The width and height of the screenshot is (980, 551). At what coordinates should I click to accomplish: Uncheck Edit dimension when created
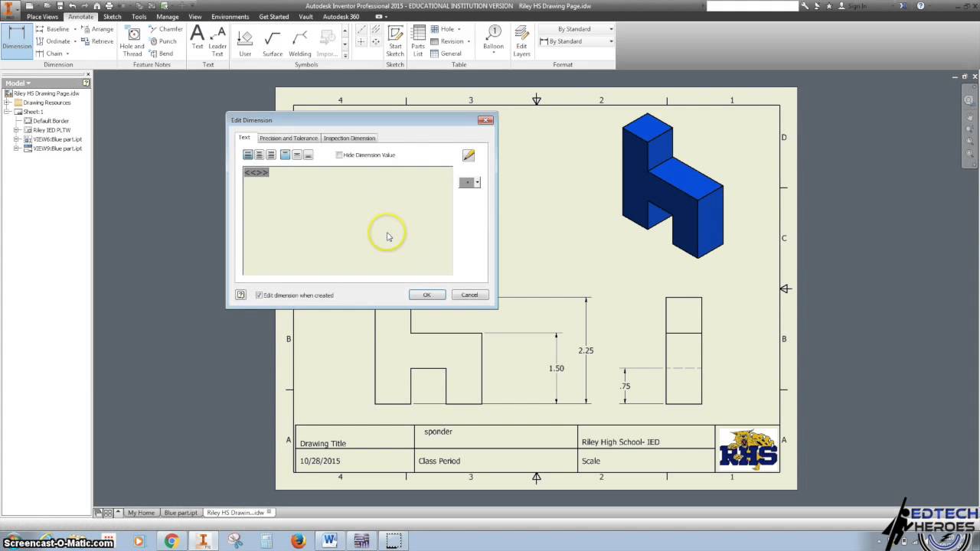point(259,295)
